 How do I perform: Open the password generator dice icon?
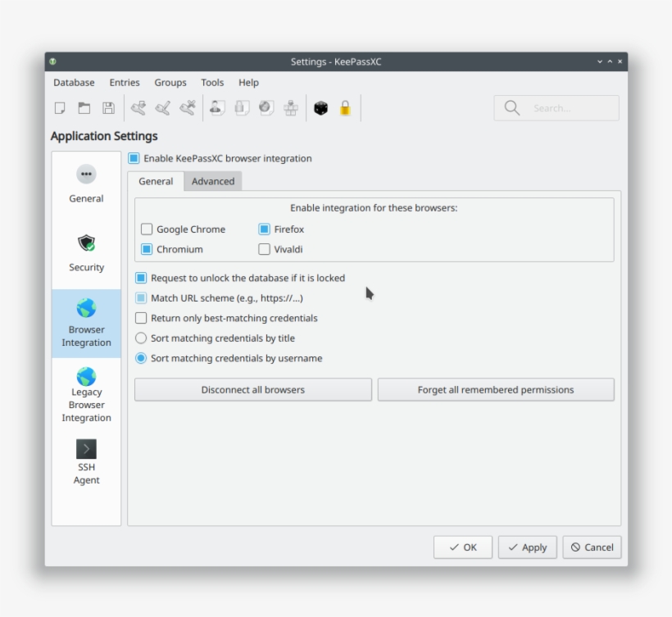pyautogui.click(x=320, y=107)
